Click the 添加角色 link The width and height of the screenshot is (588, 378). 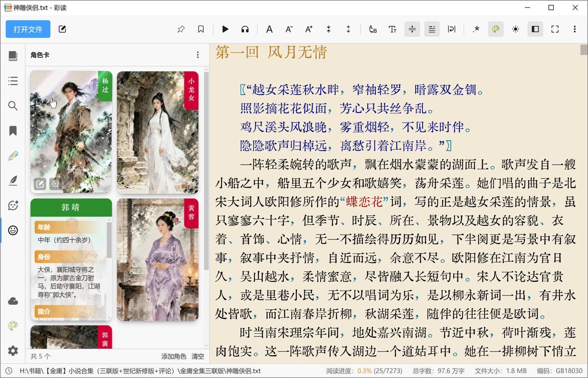click(x=174, y=356)
